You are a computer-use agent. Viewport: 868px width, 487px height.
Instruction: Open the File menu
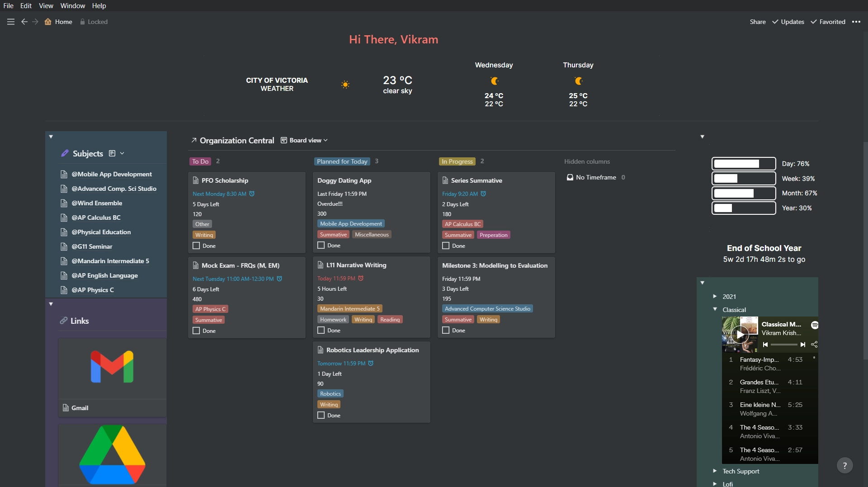point(8,5)
